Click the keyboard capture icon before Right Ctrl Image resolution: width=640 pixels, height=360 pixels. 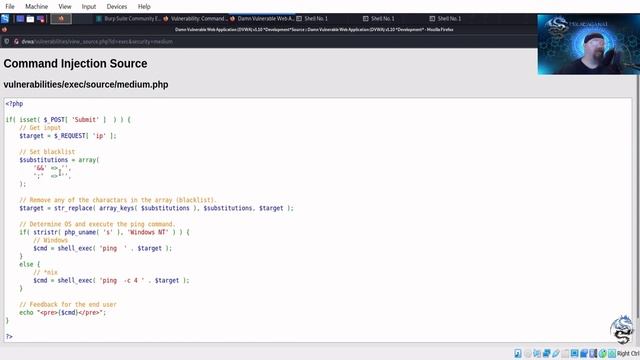[612, 353]
